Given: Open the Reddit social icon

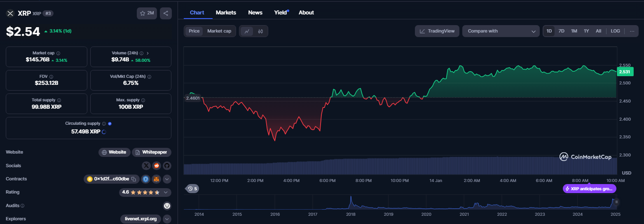Looking at the screenshot, I should (x=157, y=166).
